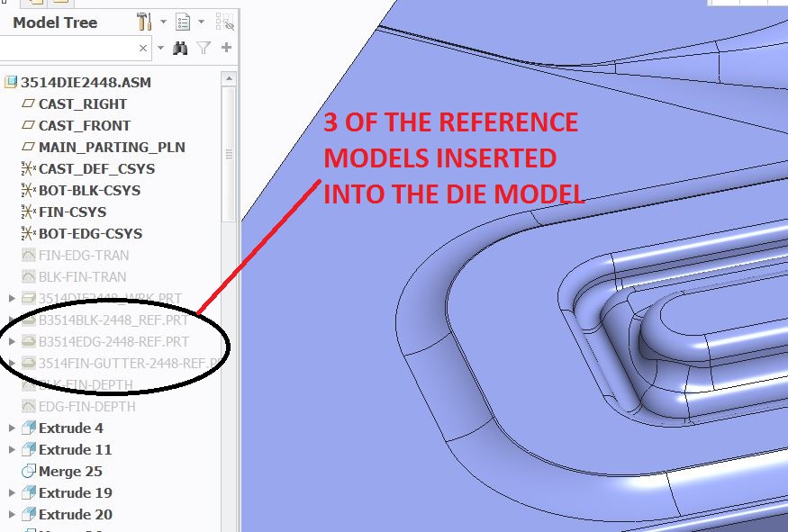Select the search binoculars icon

(x=179, y=47)
